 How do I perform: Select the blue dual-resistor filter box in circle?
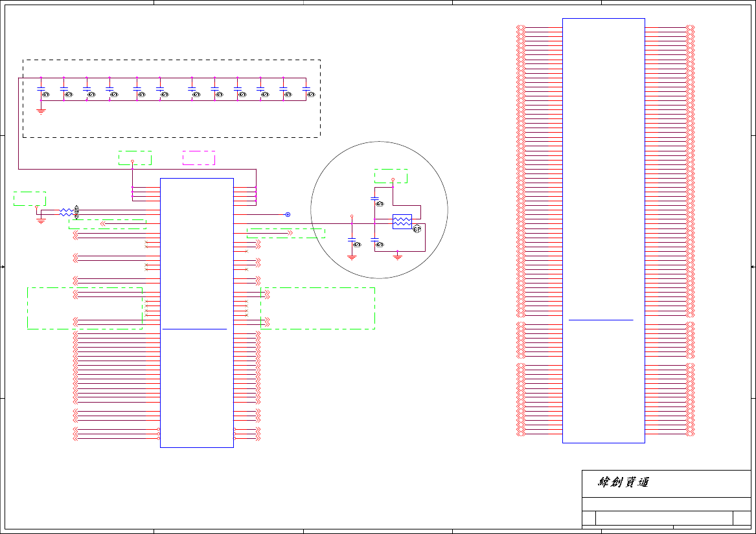[x=402, y=222]
